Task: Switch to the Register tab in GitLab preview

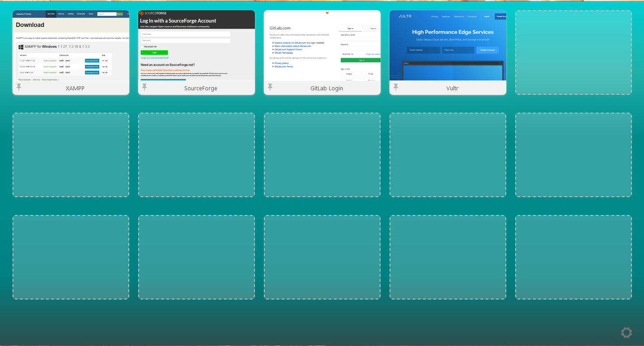Action: [x=373, y=29]
